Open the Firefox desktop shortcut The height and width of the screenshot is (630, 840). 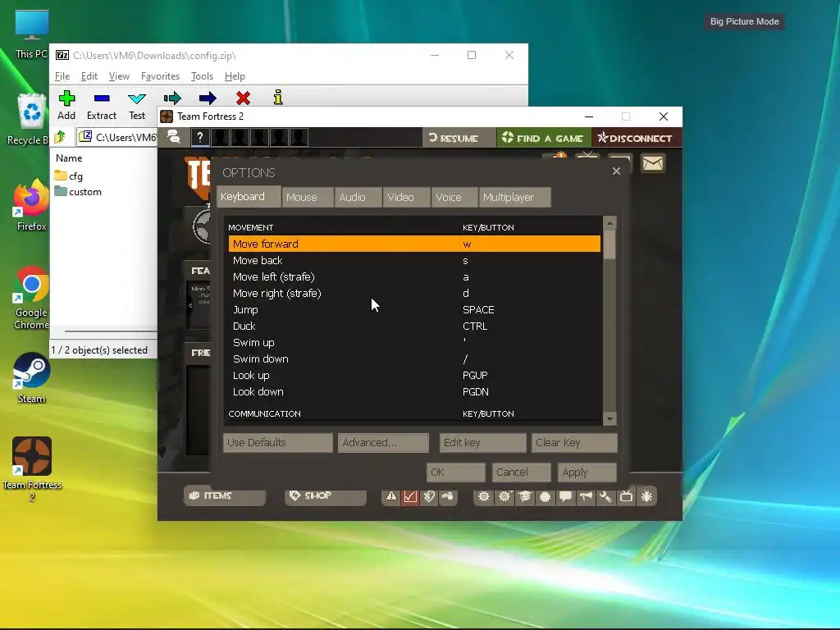pyautogui.click(x=31, y=205)
